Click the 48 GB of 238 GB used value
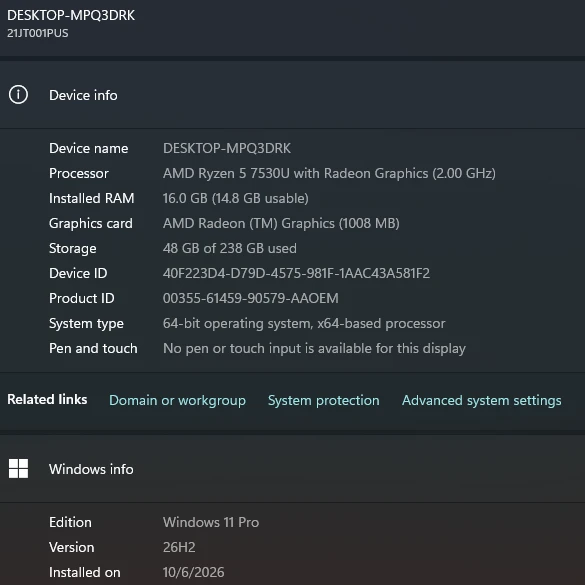This screenshot has height=585, width=585. tap(229, 248)
